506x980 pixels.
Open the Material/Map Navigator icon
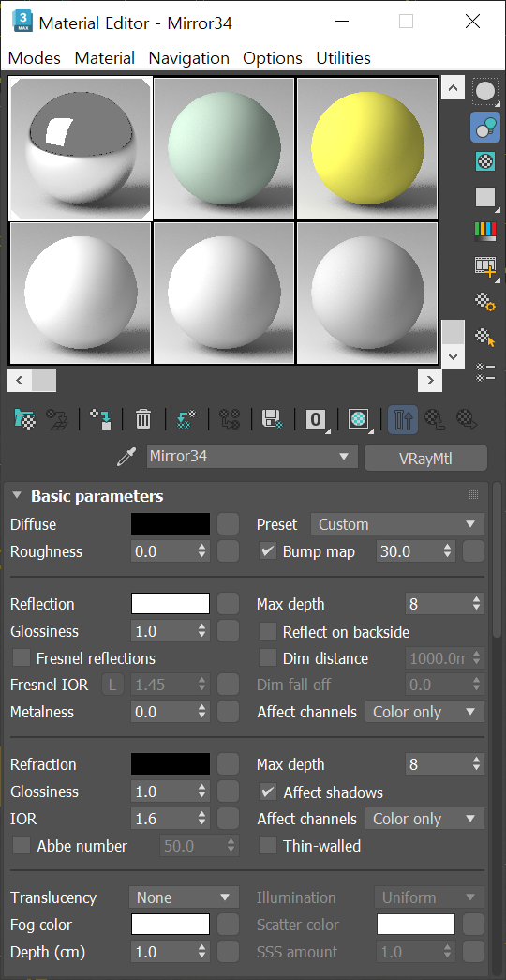point(484,372)
